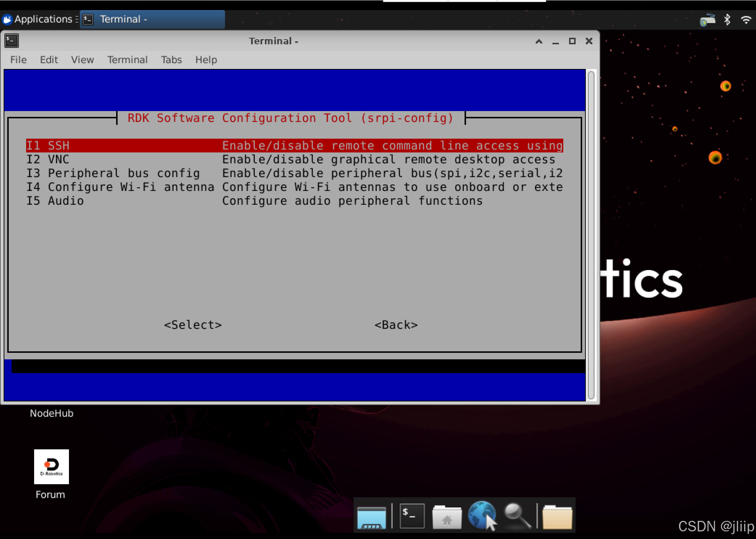The image size is (756, 539).
Task: Click the Terminal menu item
Action: coord(127,60)
